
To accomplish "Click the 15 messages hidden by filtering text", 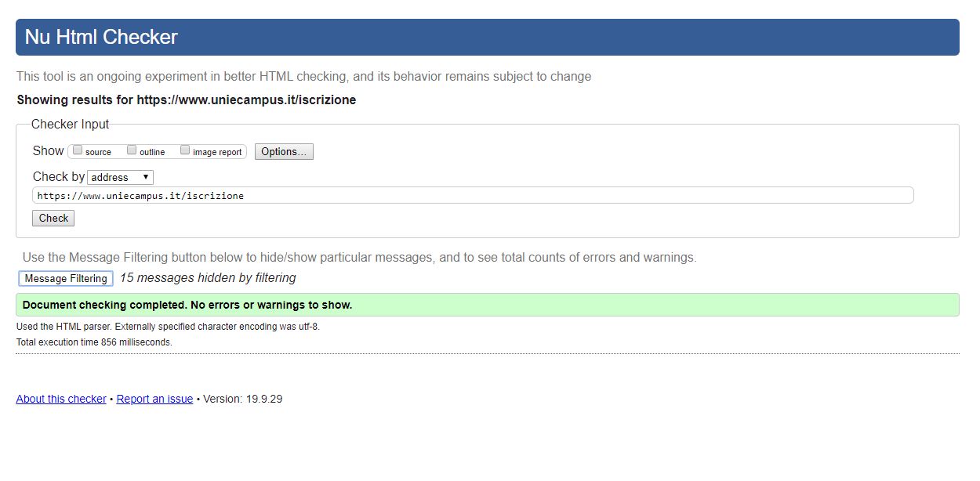I will click(x=208, y=278).
